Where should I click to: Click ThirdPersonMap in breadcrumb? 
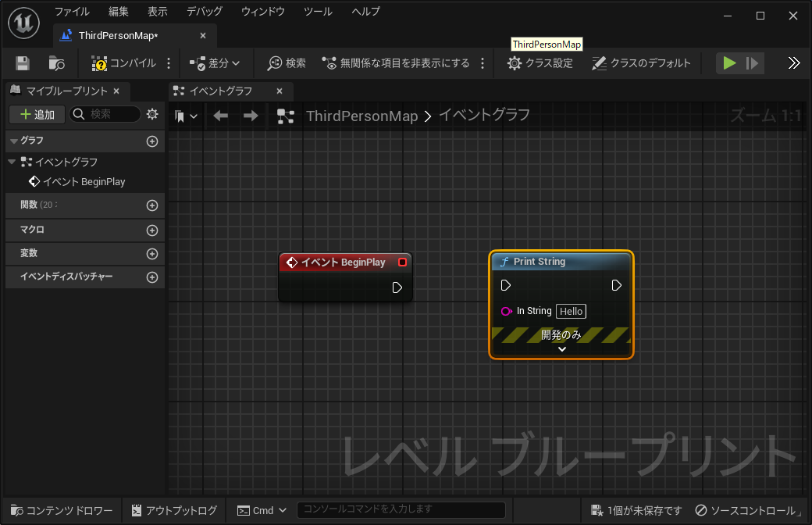click(x=362, y=116)
